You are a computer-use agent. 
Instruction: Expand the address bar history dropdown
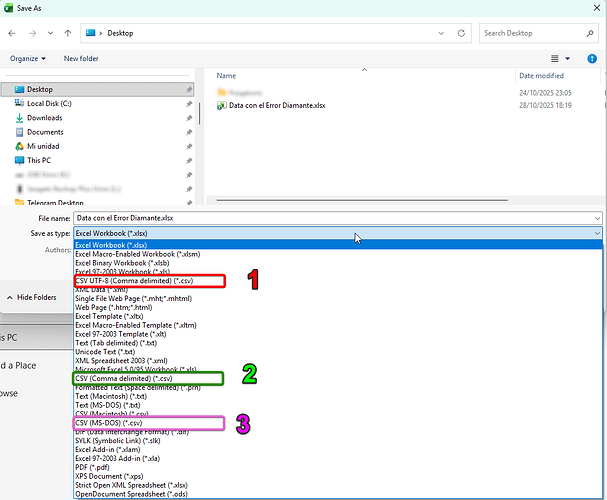441,33
